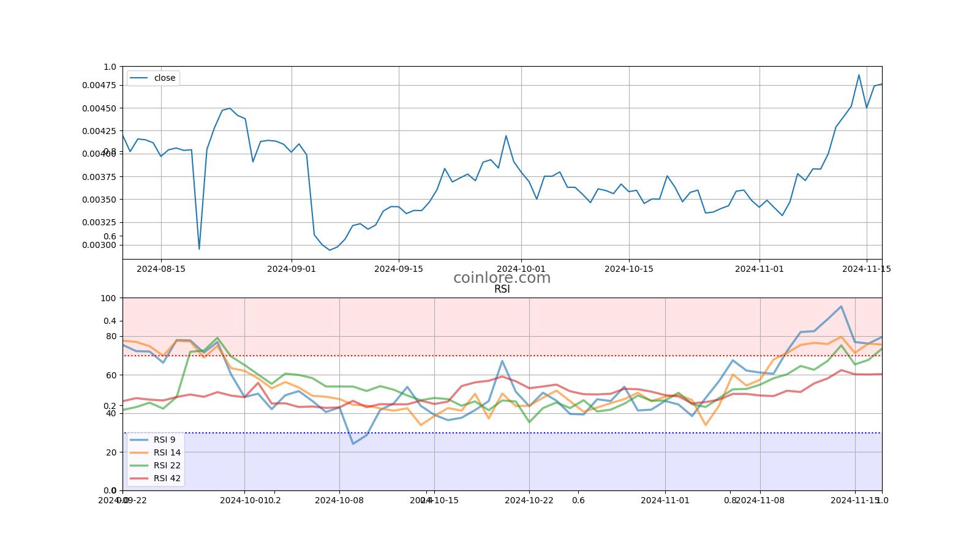Click the 60 label on the RSI axis
Image resolution: width=980 pixels, height=551 pixels.
pyautogui.click(x=111, y=375)
